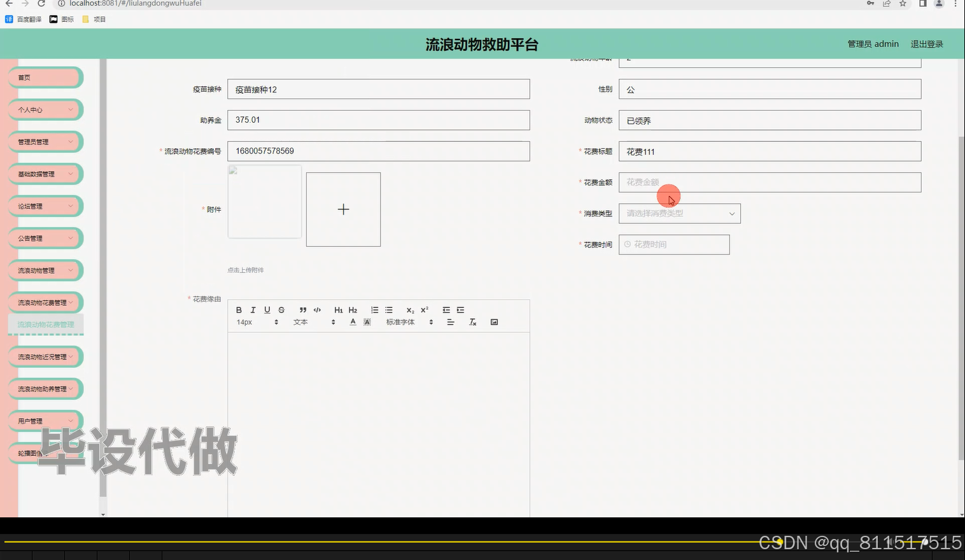Insert a blockquote in the editor
The image size is (965, 560).
302,310
